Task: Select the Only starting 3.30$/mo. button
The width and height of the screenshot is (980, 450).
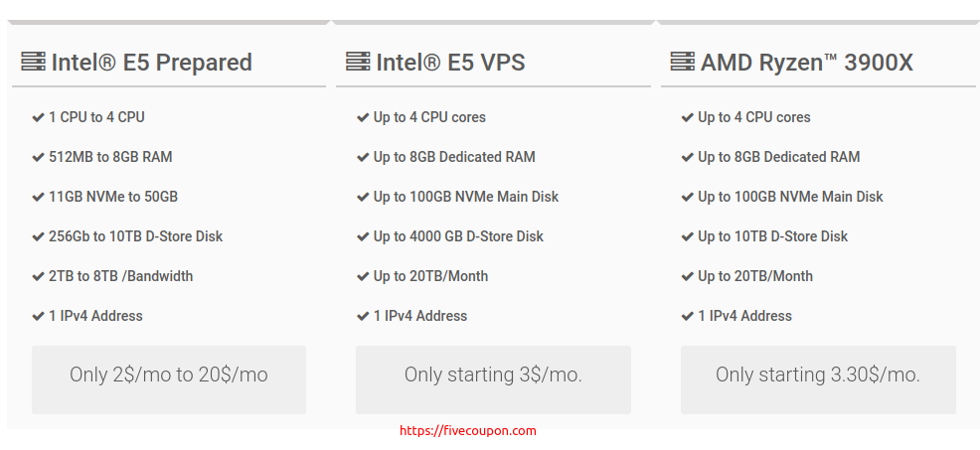Action: (x=818, y=380)
